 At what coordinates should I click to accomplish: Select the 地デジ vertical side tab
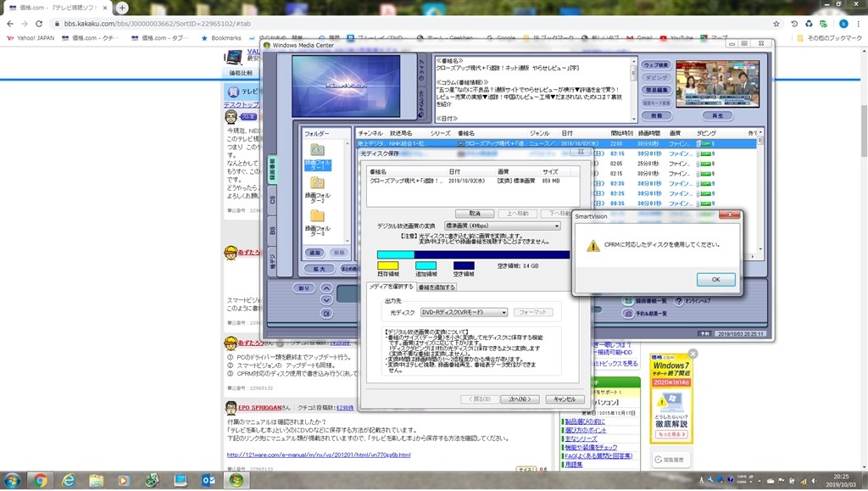[272, 260]
